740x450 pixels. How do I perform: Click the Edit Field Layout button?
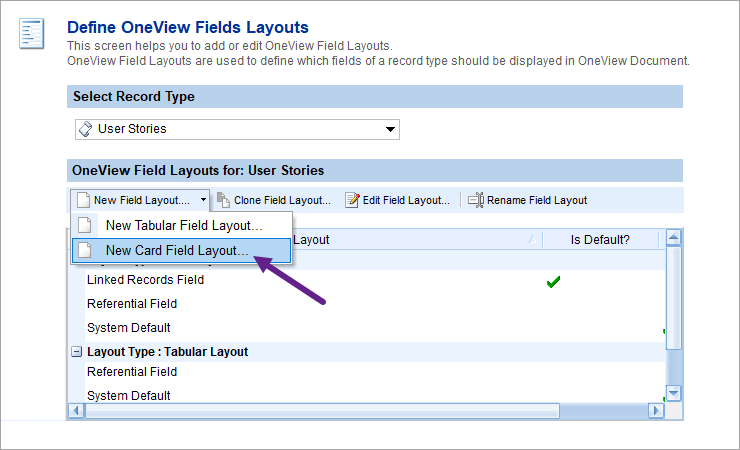tap(397, 200)
